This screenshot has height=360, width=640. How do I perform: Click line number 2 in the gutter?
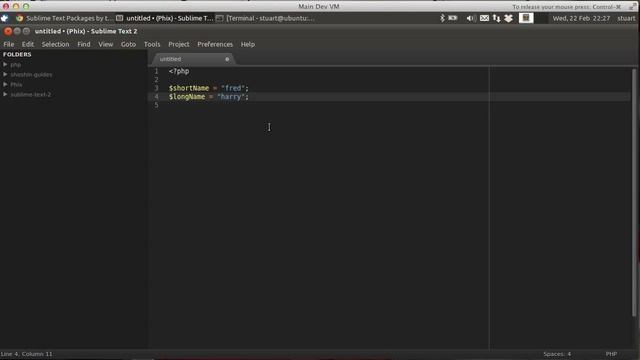[156, 80]
